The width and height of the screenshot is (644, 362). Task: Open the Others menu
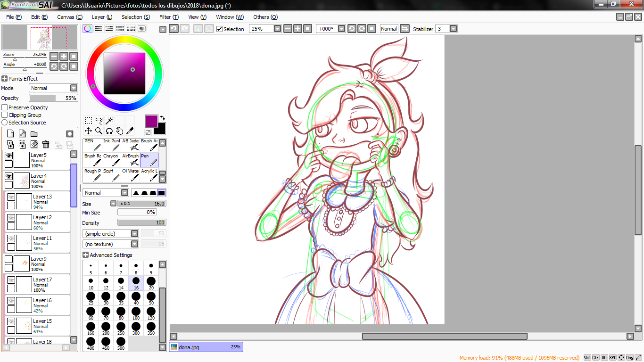265,17
